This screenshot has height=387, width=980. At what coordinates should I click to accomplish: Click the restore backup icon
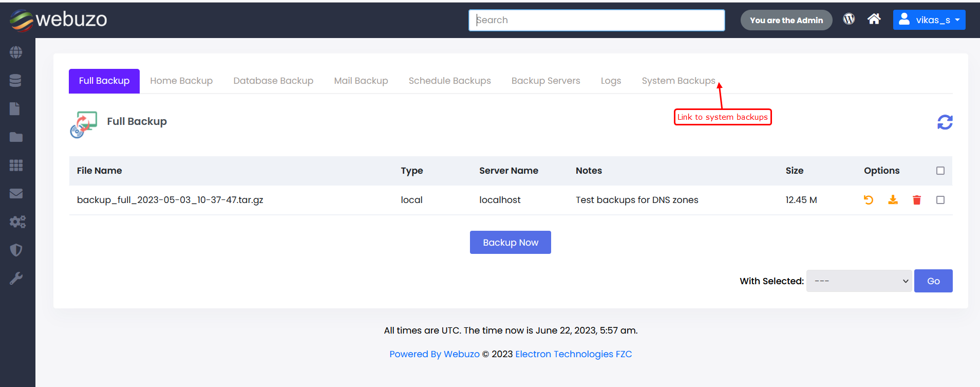(869, 200)
